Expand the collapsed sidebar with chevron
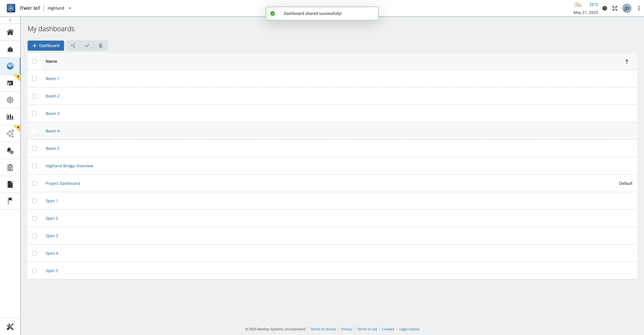The image size is (644, 335). coord(10,20)
